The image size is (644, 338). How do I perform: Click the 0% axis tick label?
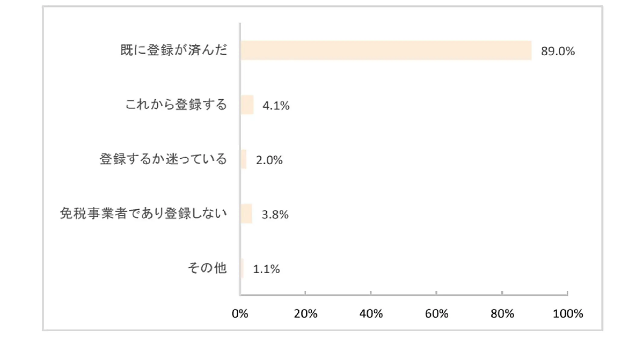click(x=240, y=314)
